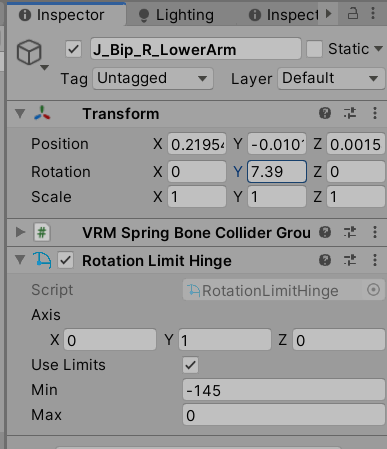Click the Axis X field

(110, 340)
